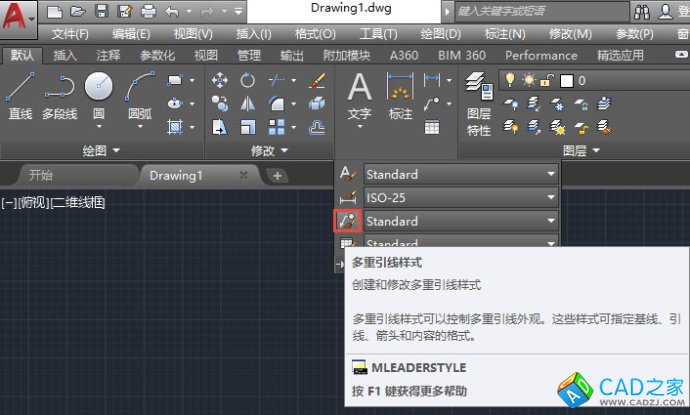The height and width of the screenshot is (415, 690).
Task: Click the white layer color swatch
Action: [565, 80]
